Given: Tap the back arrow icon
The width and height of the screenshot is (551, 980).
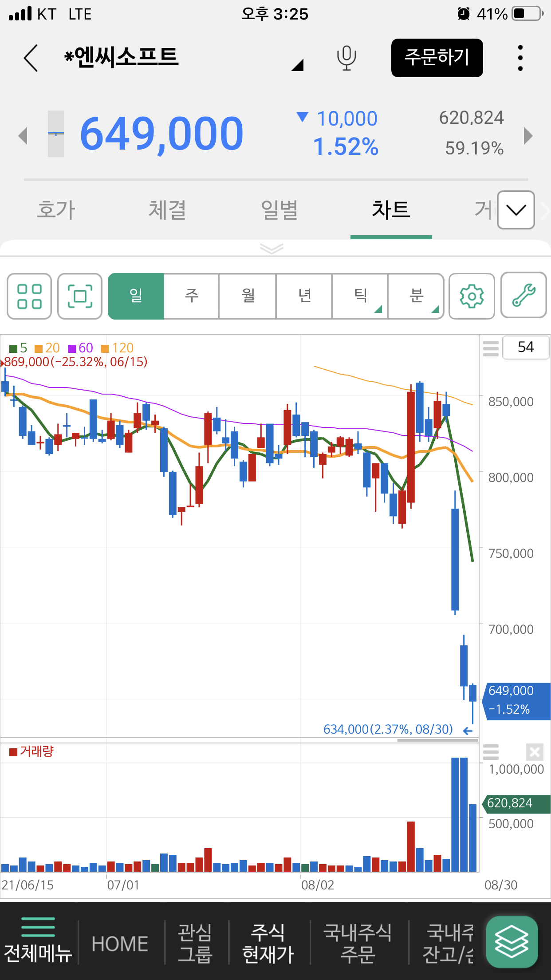Looking at the screenshot, I should pyautogui.click(x=31, y=58).
